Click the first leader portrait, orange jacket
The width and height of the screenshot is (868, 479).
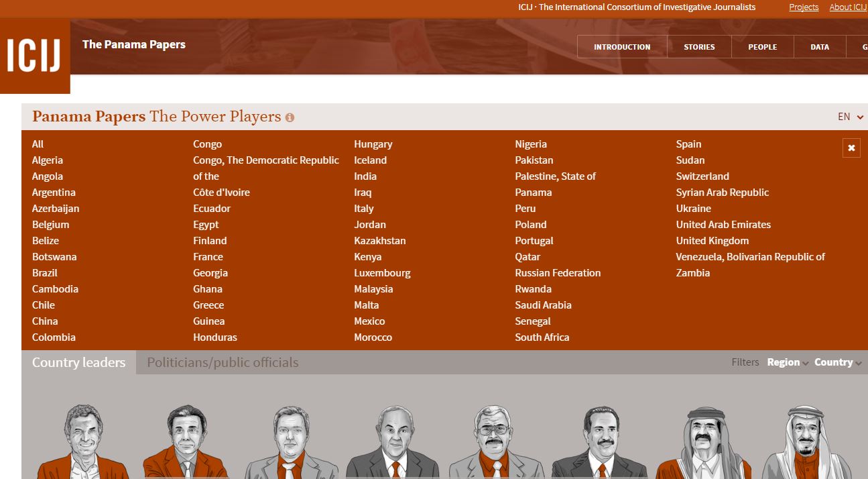(83, 441)
